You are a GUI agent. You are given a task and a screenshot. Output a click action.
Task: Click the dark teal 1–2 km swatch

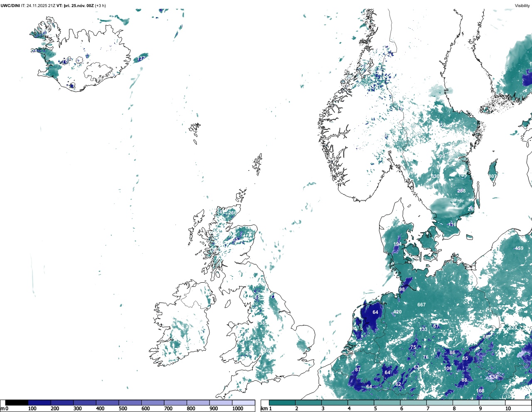point(282,402)
